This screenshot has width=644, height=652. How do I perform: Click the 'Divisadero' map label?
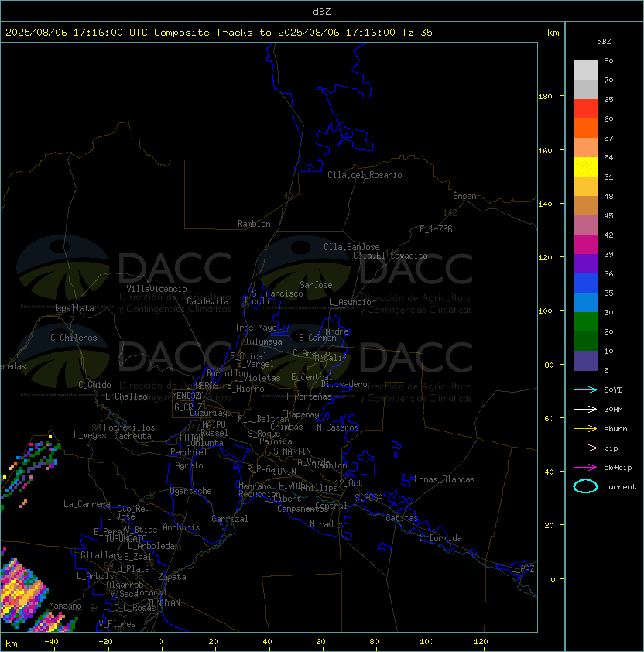click(x=344, y=384)
